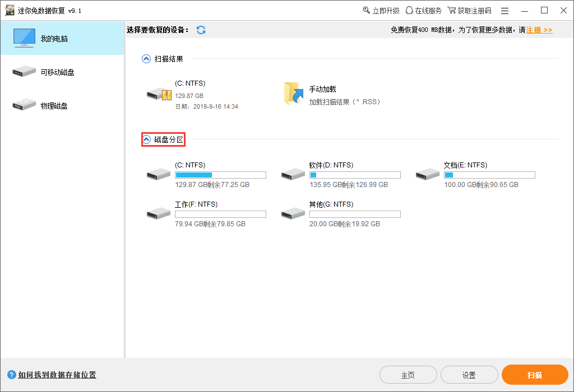574x392 pixels.
Task: Open the 注册 >> link
Action: (x=539, y=30)
